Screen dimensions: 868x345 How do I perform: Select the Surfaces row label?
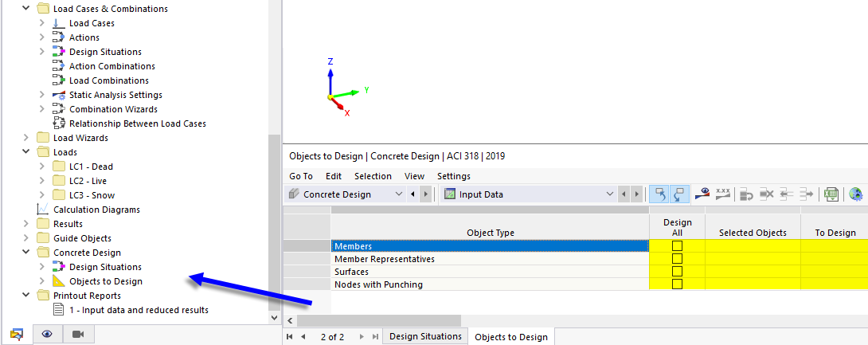point(351,272)
